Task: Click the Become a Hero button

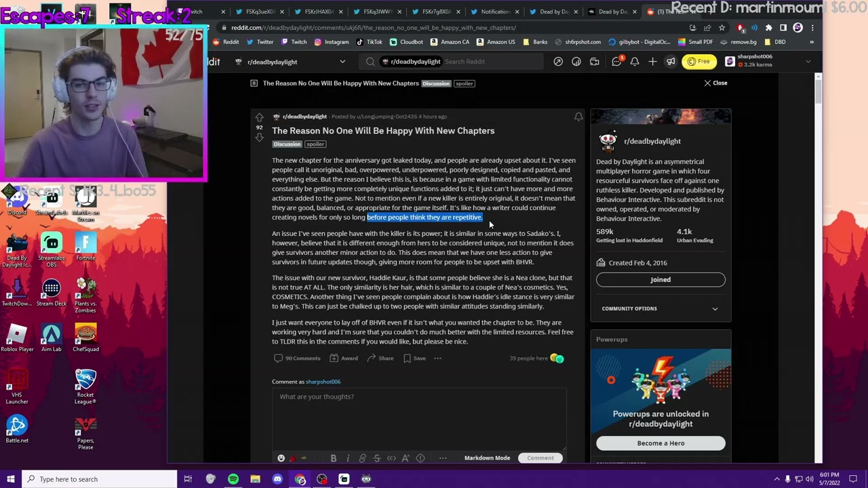Action: [x=660, y=443]
